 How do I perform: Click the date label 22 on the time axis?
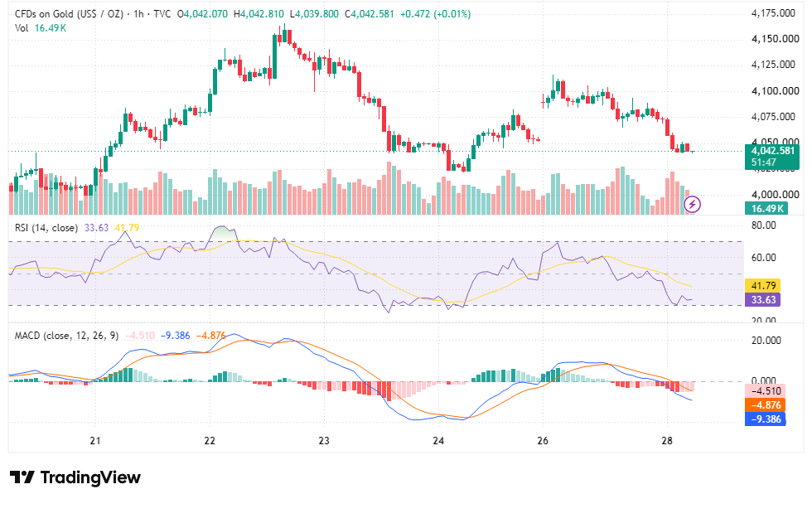click(x=209, y=441)
